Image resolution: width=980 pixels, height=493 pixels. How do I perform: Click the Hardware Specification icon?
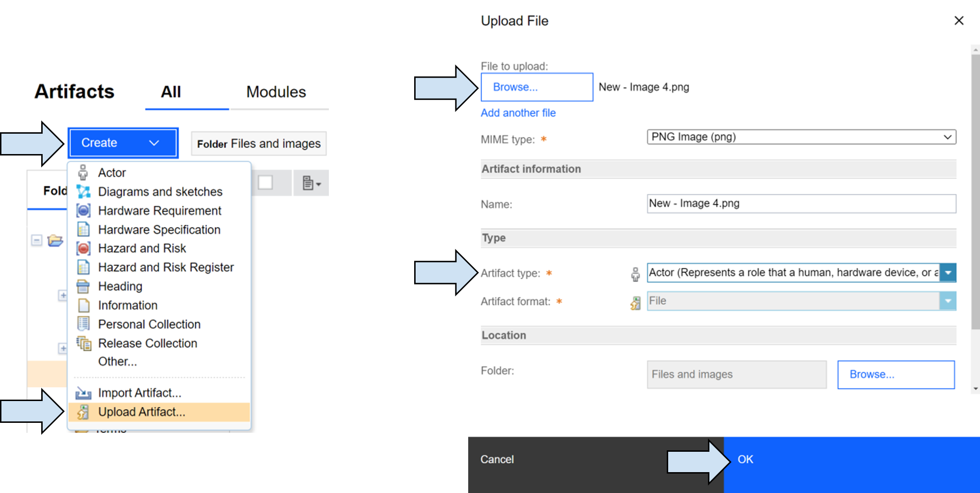[83, 229]
